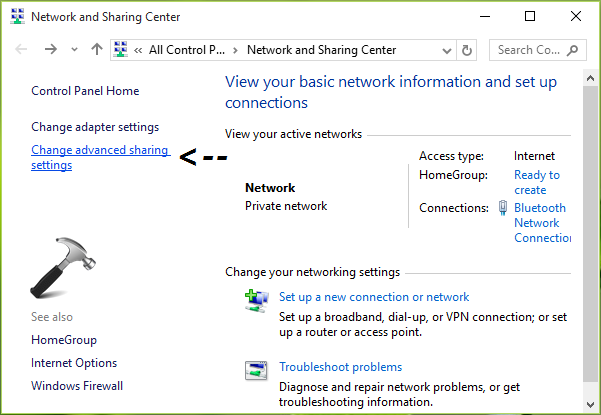The image size is (601, 415).
Task: Expand the breadcrumb chevron after All Control Panel
Action: [x=235, y=50]
